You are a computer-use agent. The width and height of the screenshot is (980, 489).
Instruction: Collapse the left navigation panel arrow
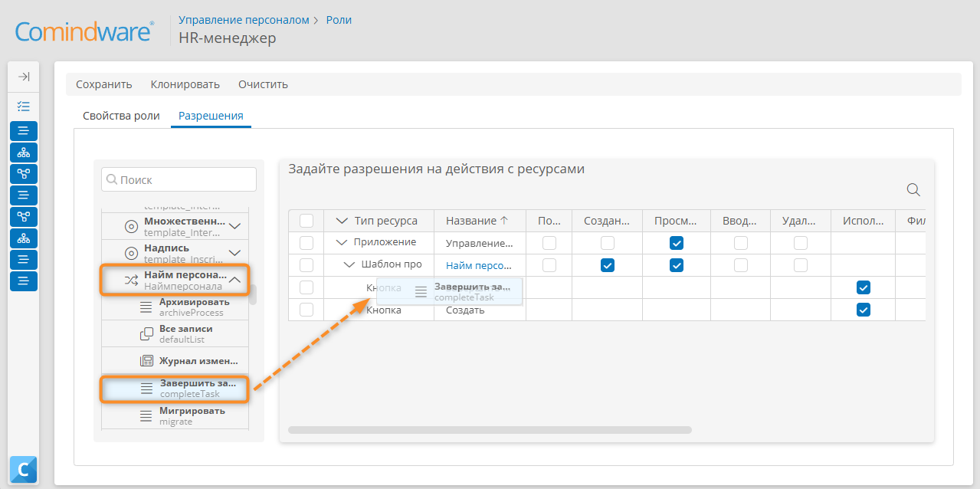click(24, 77)
